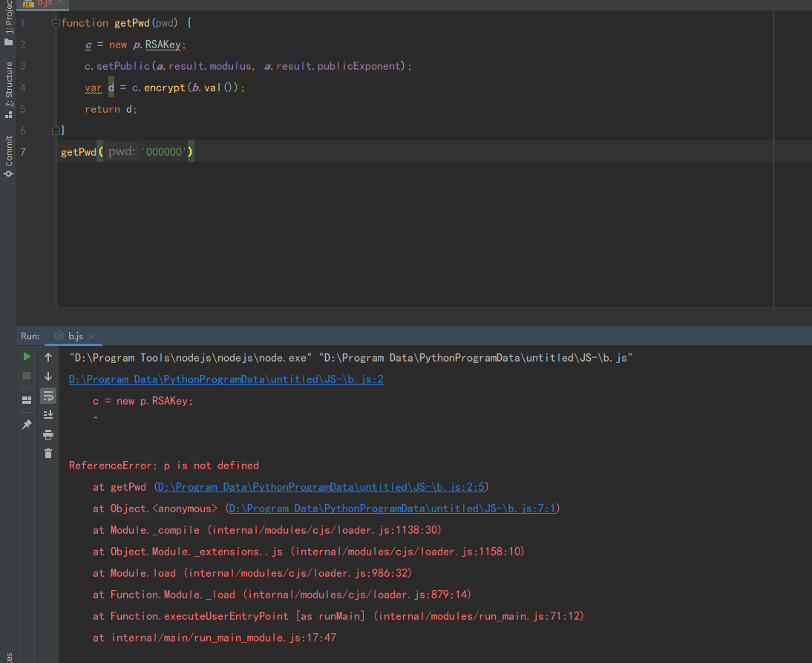Click Down the Stack Trace arrow
This screenshot has width=812, height=663.
pos(48,376)
